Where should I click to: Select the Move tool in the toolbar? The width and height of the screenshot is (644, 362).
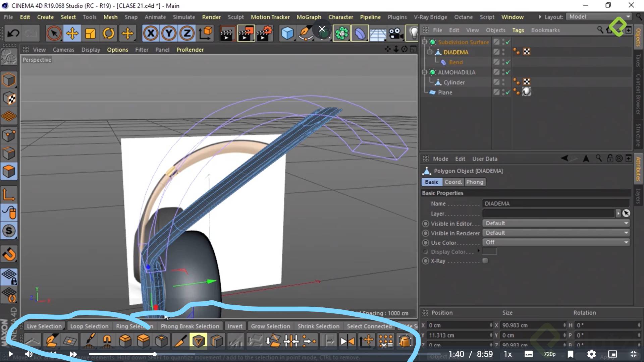click(x=72, y=33)
